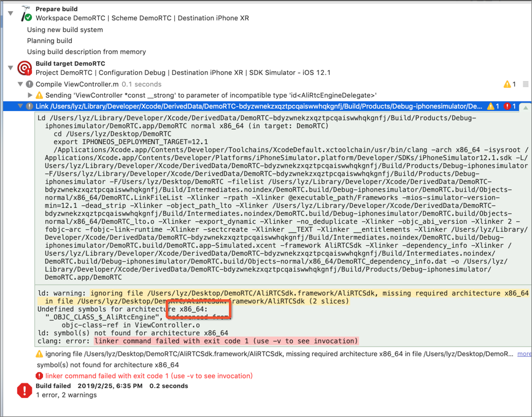Select 'Workspace DemoRTC | Scheme DemoRTC' line
The width and height of the screenshot is (532, 417).
tap(142, 18)
